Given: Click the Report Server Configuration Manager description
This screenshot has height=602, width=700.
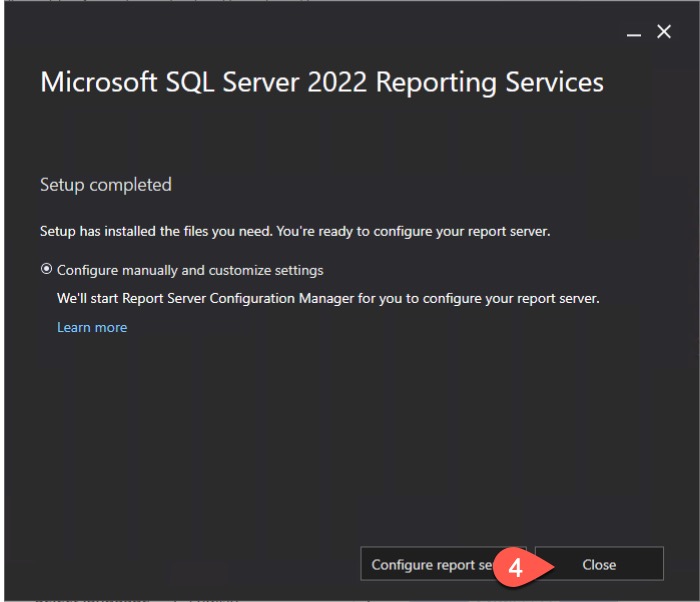Looking at the screenshot, I should 328,298.
